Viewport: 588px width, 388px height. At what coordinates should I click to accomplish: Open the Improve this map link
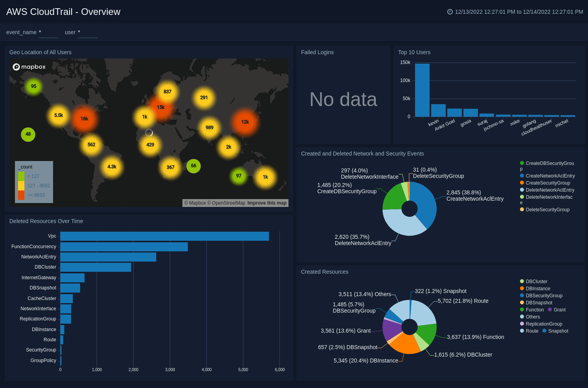click(267, 203)
